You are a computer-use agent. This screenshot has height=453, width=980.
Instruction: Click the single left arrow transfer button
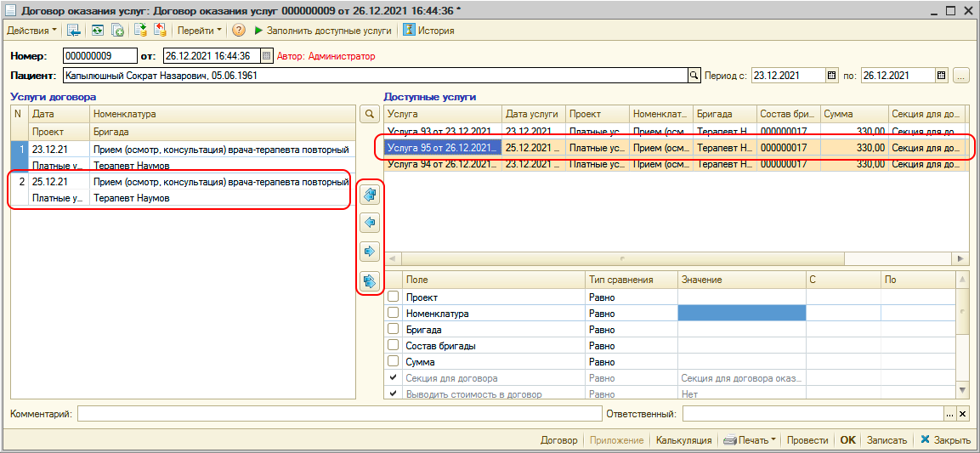(370, 223)
